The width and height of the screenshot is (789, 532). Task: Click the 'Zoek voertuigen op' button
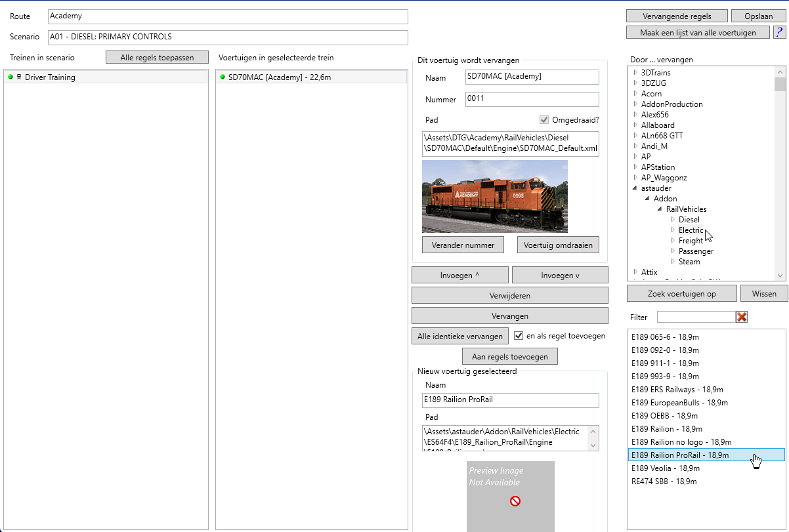click(x=682, y=293)
